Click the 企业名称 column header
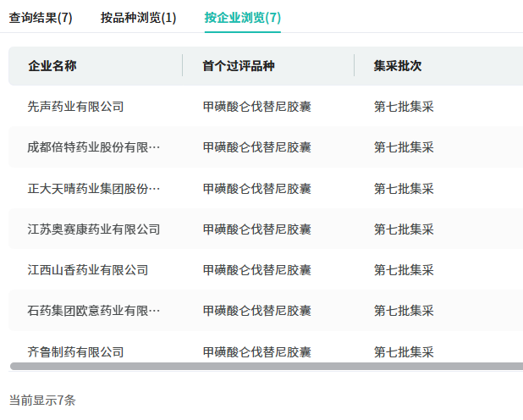 [x=52, y=66]
